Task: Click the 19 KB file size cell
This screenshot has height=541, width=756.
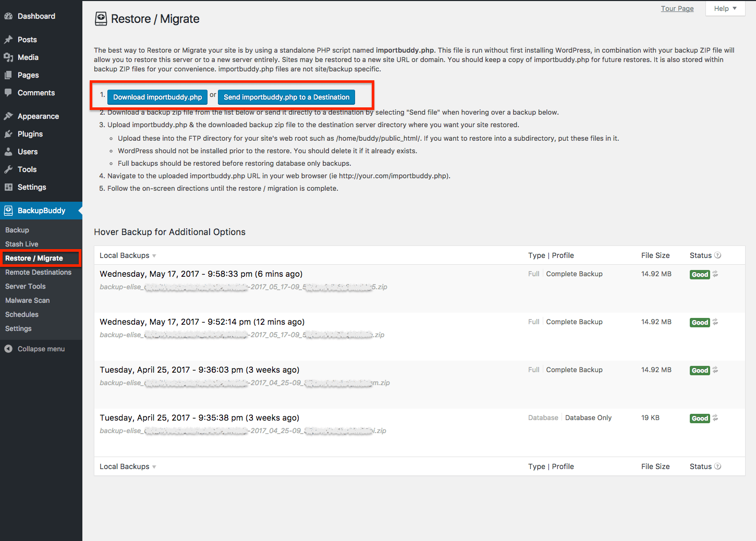Action: [x=650, y=417]
